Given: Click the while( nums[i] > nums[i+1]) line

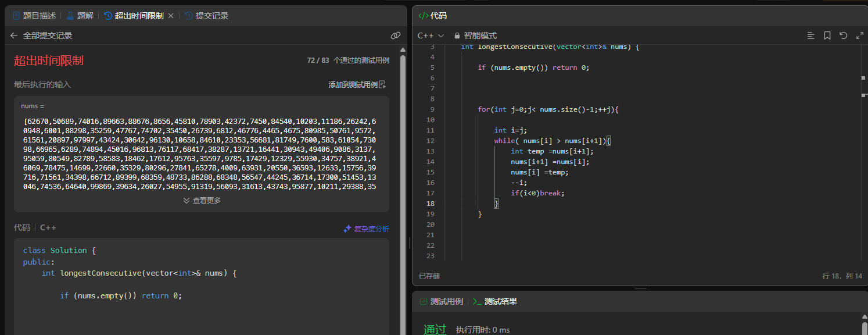Looking at the screenshot, I should pos(553,141).
